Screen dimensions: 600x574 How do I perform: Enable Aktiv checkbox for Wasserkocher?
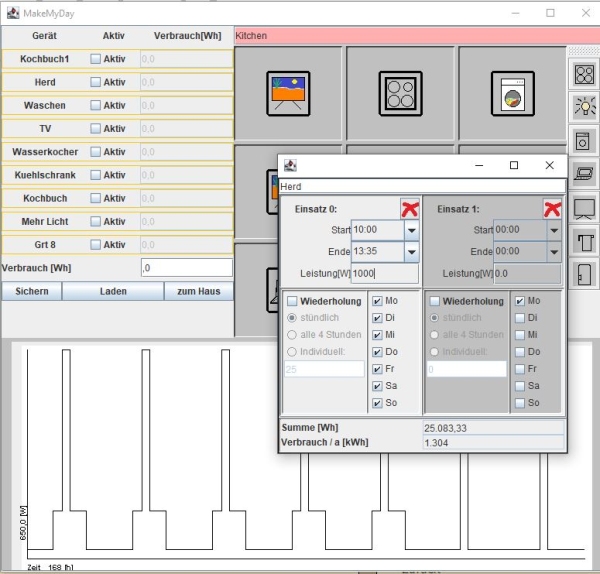pyautogui.click(x=95, y=152)
